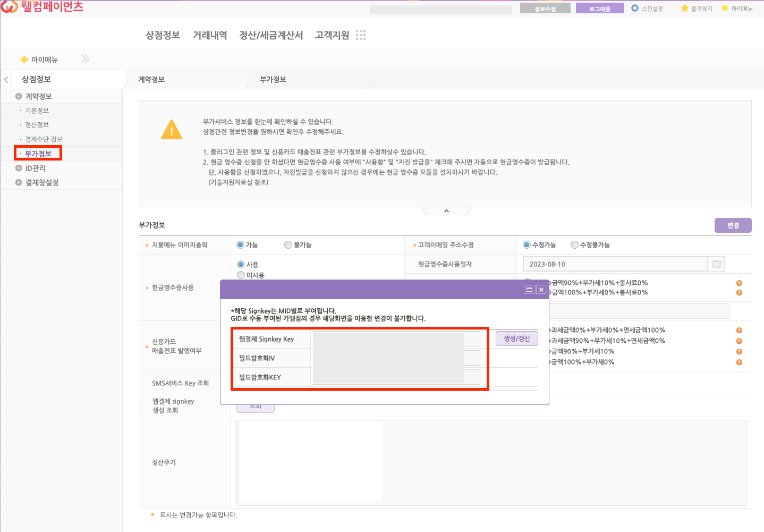Click the 생성/갱신 button
The height and width of the screenshot is (532, 764).
tap(516, 339)
